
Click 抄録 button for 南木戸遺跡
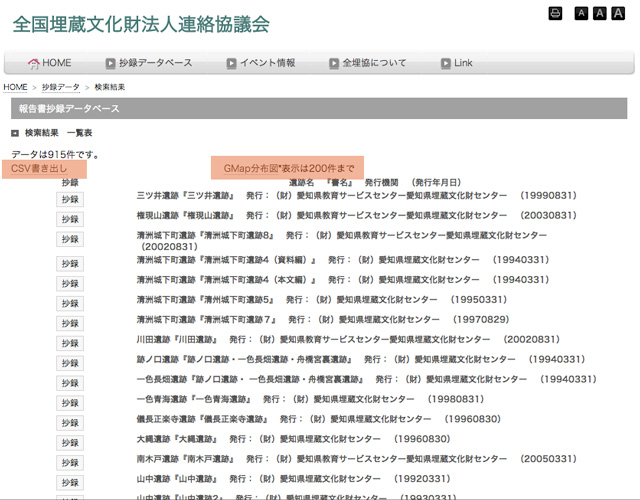coord(70,463)
